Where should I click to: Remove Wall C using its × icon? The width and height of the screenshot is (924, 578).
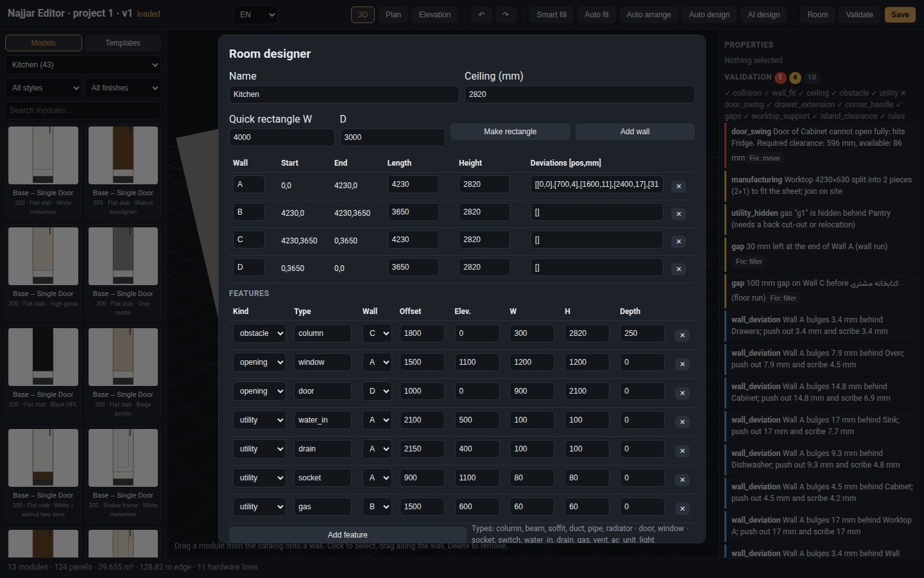[678, 241]
